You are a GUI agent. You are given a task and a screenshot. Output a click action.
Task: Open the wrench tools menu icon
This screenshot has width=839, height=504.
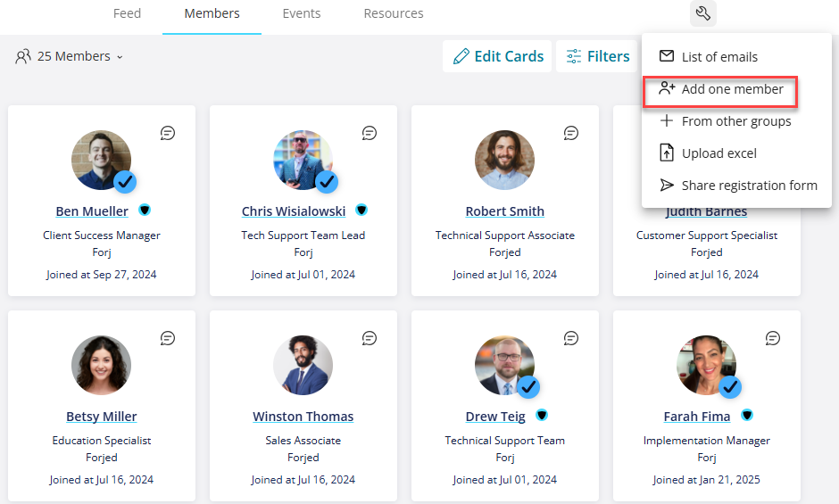pyautogui.click(x=702, y=12)
